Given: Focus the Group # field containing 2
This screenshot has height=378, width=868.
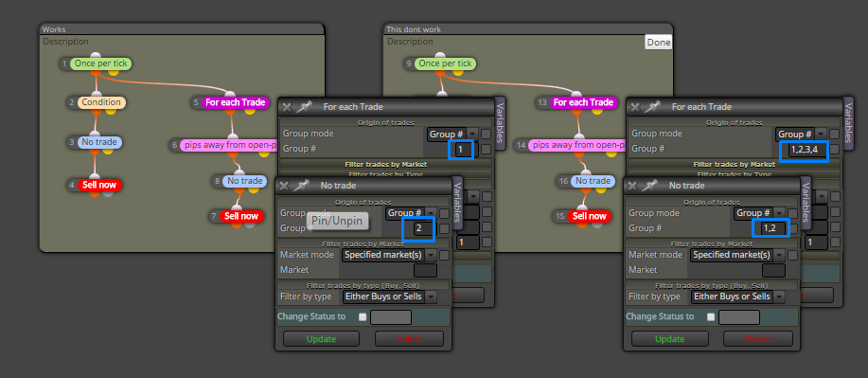Looking at the screenshot, I should click(424, 227).
